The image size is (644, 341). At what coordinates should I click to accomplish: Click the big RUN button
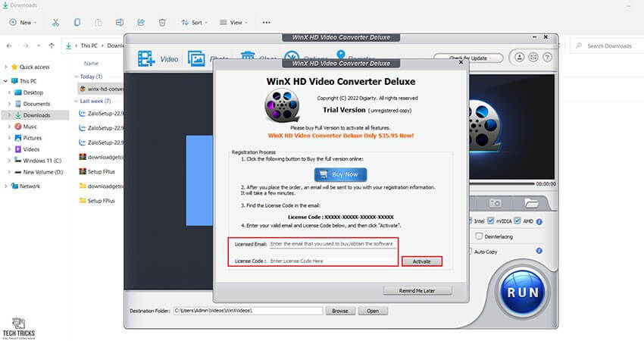523,293
